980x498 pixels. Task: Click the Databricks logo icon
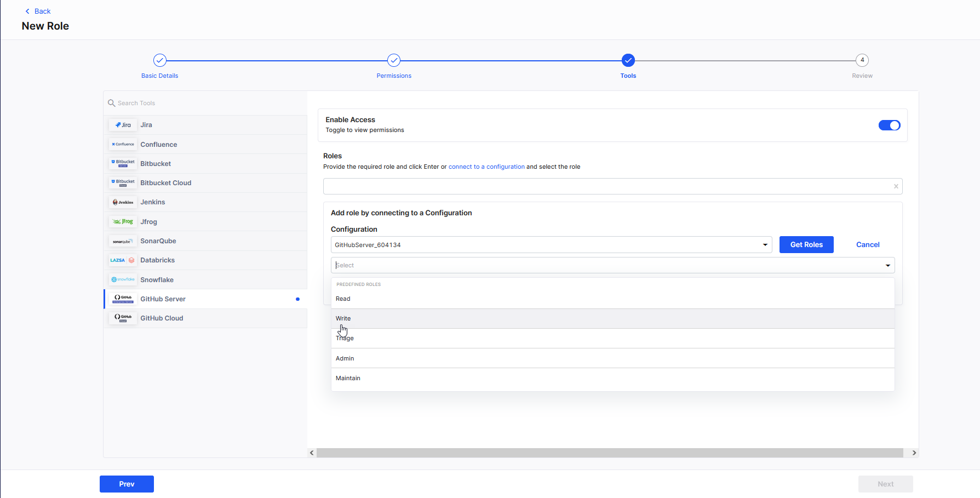(123, 260)
